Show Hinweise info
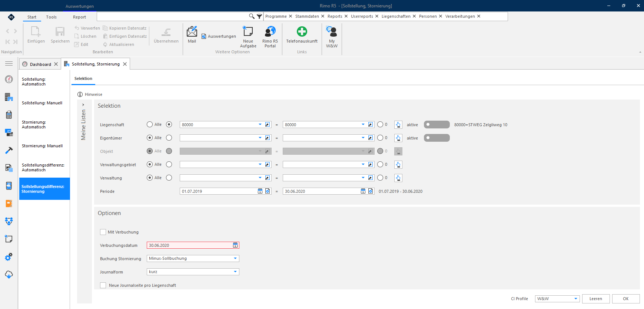The image size is (644, 309). pyautogui.click(x=90, y=94)
